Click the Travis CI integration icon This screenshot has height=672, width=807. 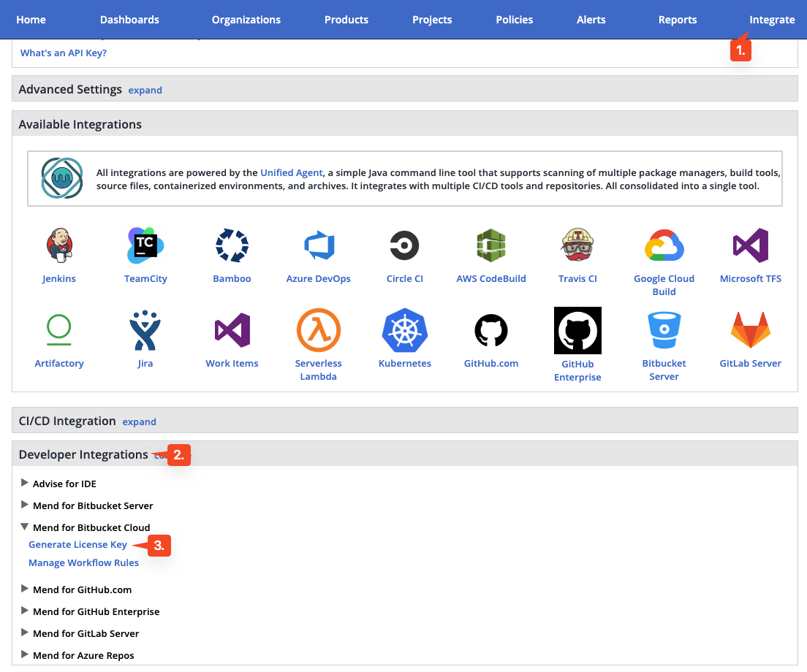(x=577, y=245)
